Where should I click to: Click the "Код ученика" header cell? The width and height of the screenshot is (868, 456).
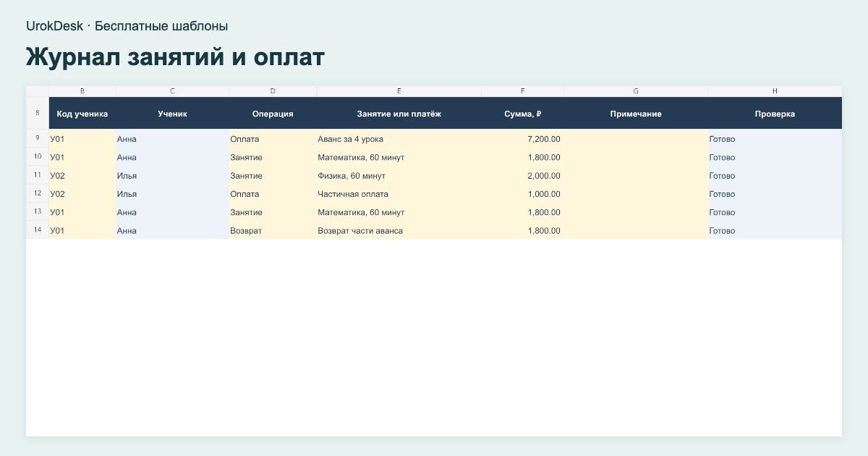tap(82, 114)
